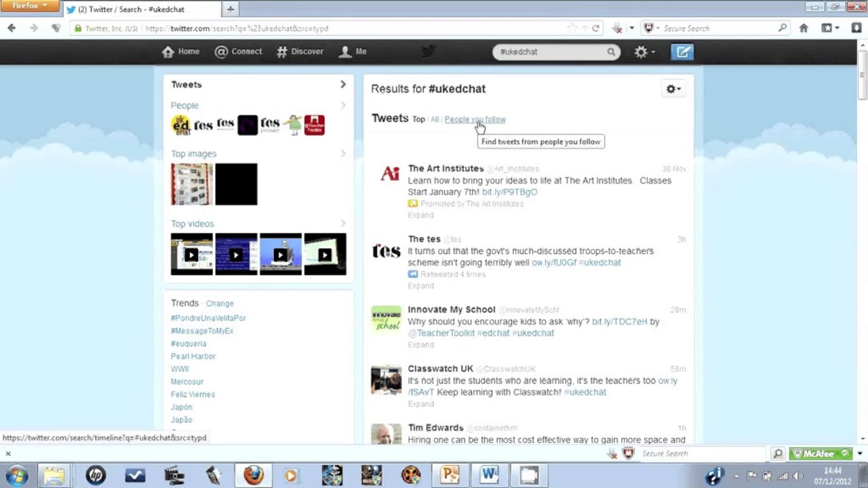
Task: Open the Top videos link
Action: (192, 224)
